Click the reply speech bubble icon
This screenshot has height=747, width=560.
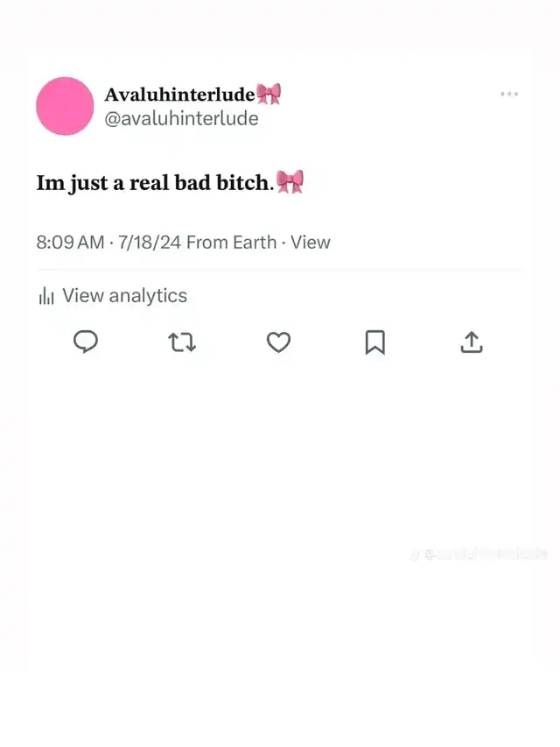(x=86, y=342)
